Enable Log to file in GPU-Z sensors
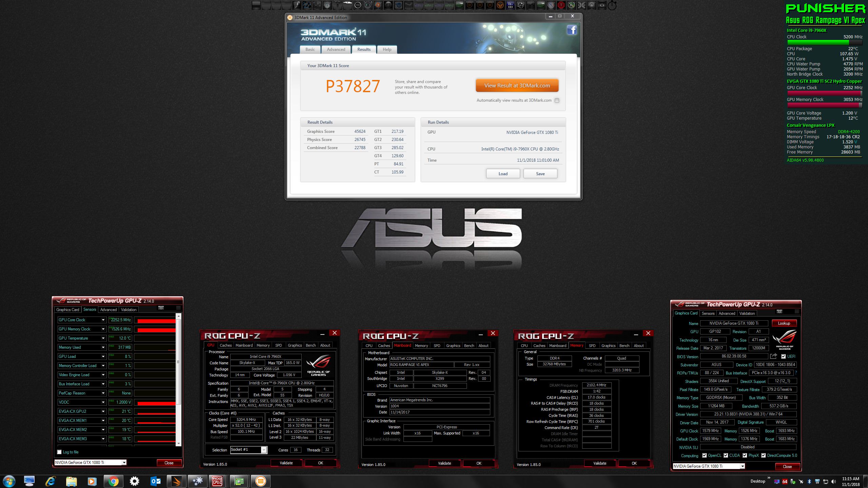The height and width of the screenshot is (488, 868). coord(59,452)
